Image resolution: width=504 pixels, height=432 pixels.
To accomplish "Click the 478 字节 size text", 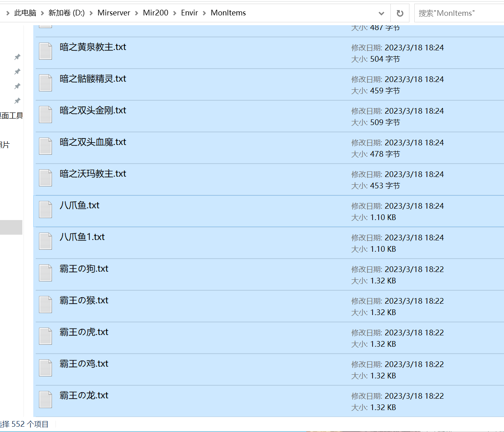I will coord(385,154).
